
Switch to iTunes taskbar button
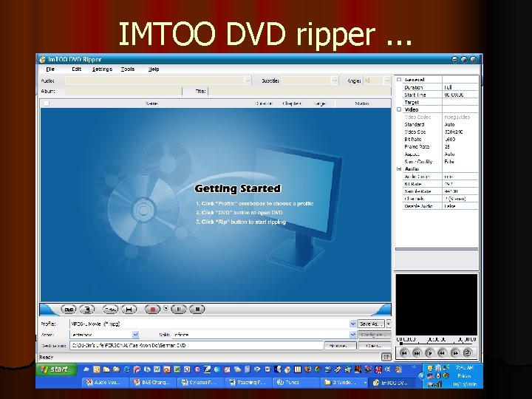coord(296,383)
